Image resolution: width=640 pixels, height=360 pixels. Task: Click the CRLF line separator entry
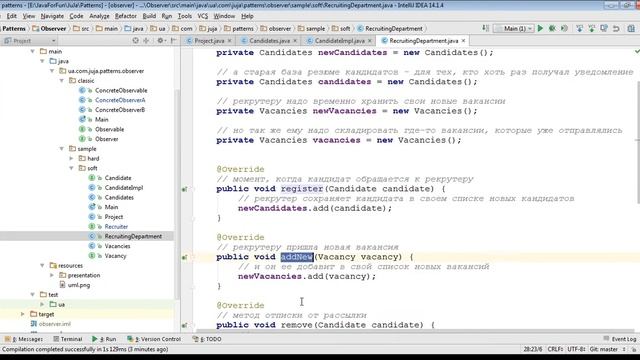click(555, 349)
